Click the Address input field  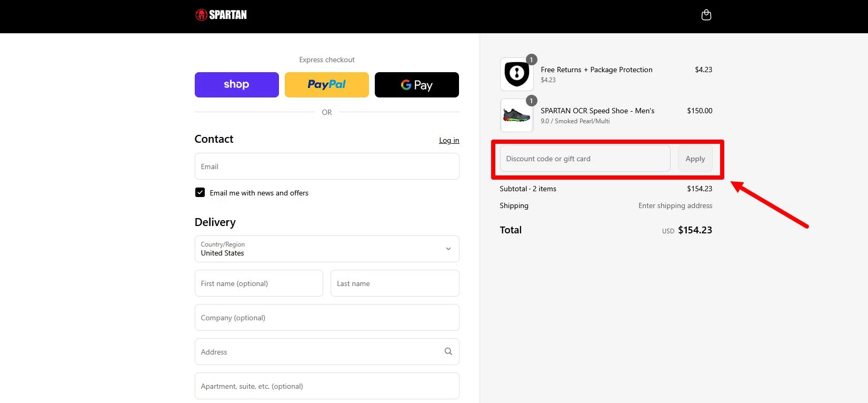point(316,352)
